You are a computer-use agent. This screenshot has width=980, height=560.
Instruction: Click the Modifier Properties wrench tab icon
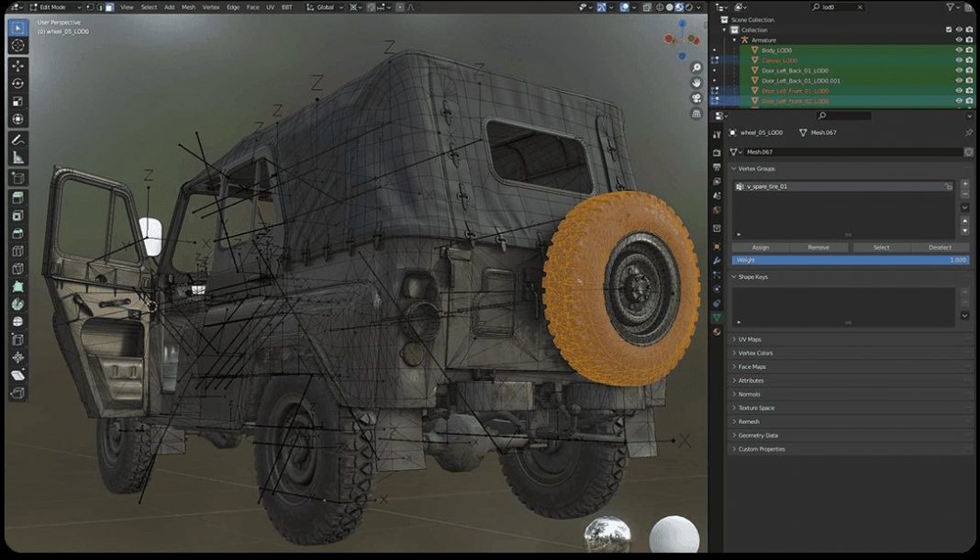tap(717, 260)
